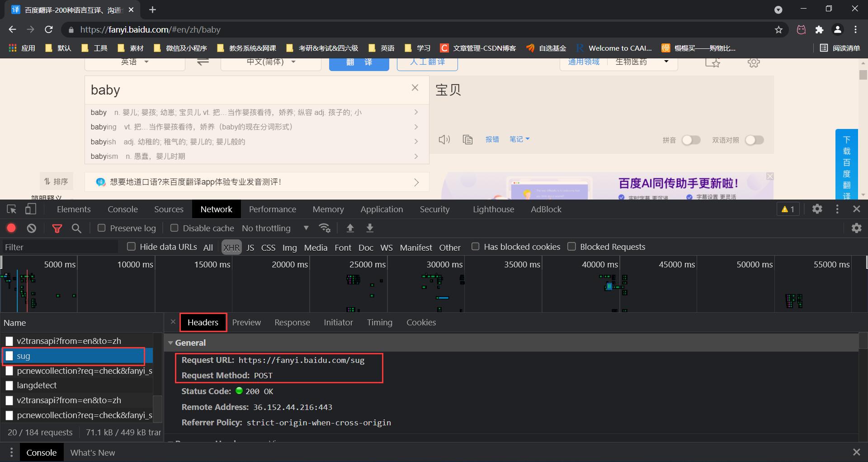This screenshot has height=462, width=868.
Task: Switch to the Console panel
Action: point(123,209)
